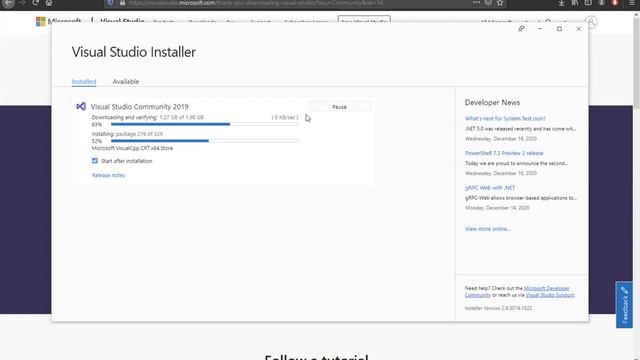Bookmark this page with the star icon
The width and height of the screenshot is (640, 360).
coord(500,3)
